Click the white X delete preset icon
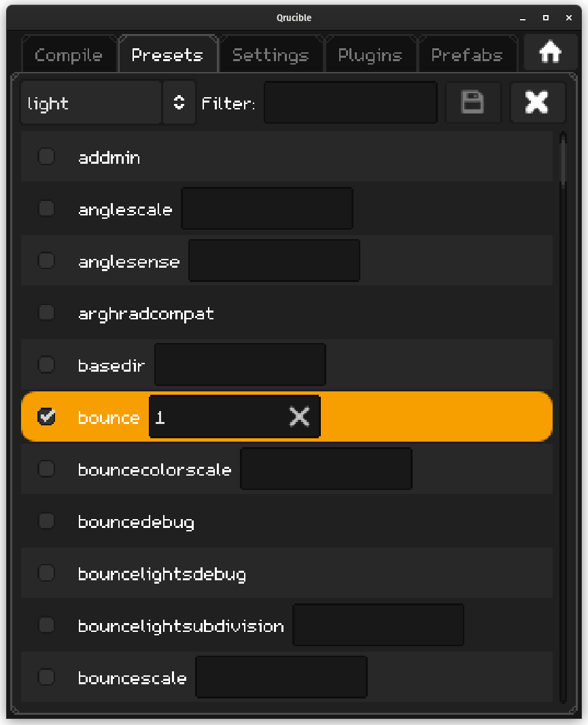The height and width of the screenshot is (725, 588). (537, 103)
